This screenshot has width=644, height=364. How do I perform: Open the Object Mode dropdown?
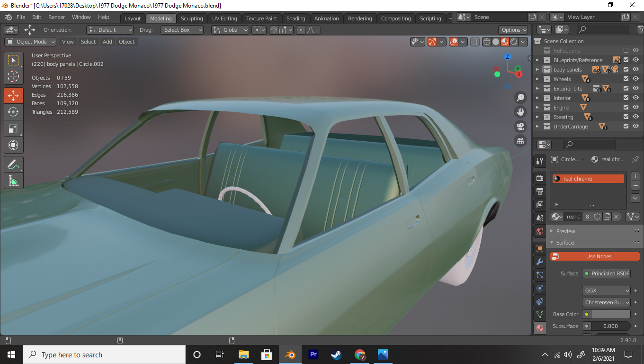(x=30, y=42)
